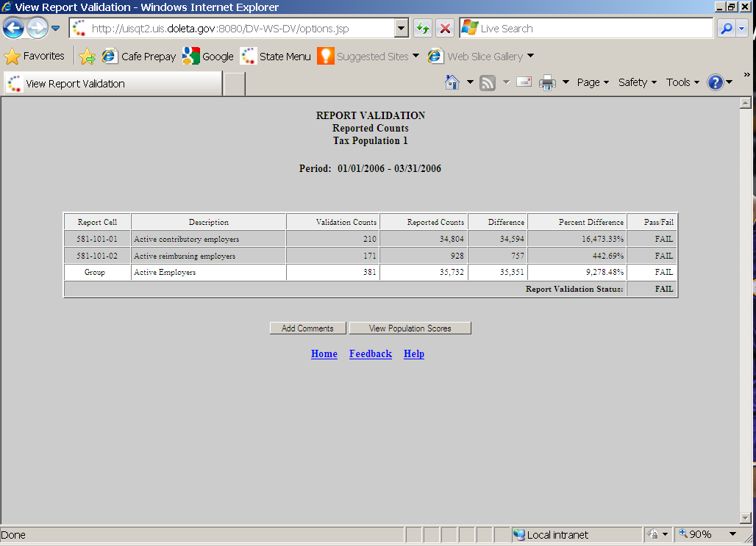Select the View Report Validation tab

click(112, 84)
